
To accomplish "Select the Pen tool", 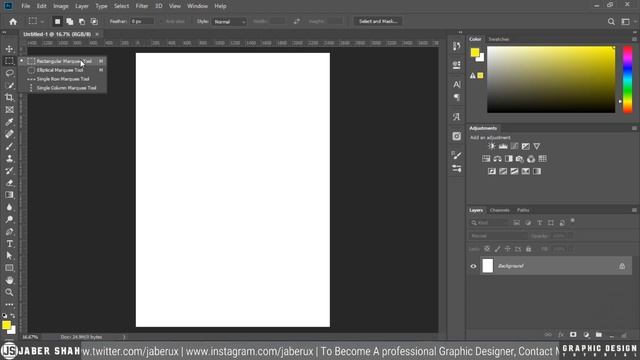I will click(x=9, y=232).
